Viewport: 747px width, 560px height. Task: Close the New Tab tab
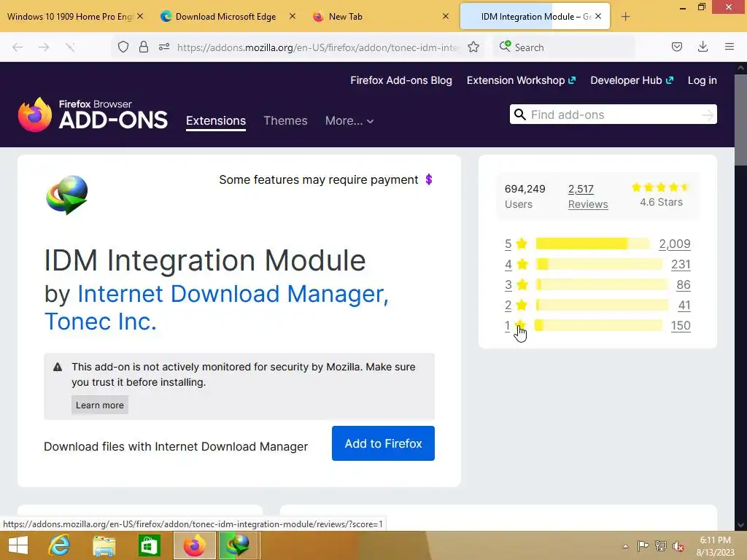(x=446, y=16)
